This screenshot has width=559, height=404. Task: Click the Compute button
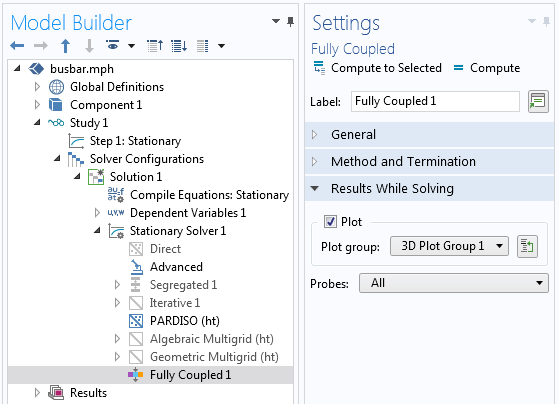coord(487,68)
